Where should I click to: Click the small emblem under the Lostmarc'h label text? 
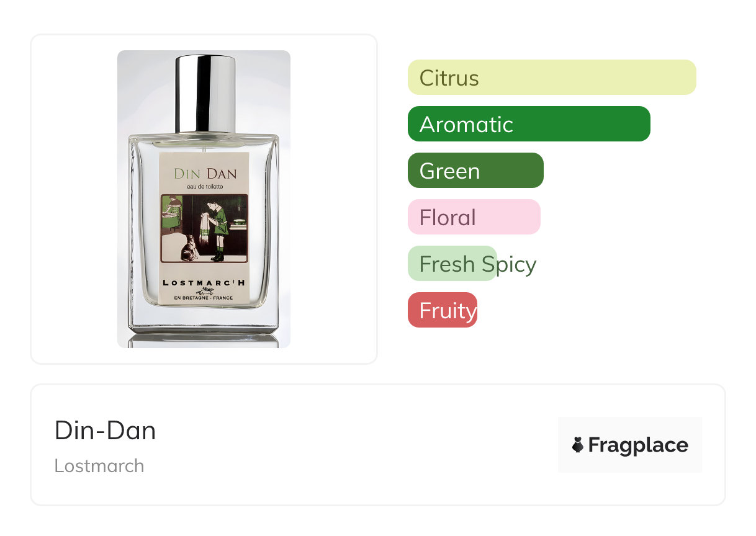click(204, 291)
